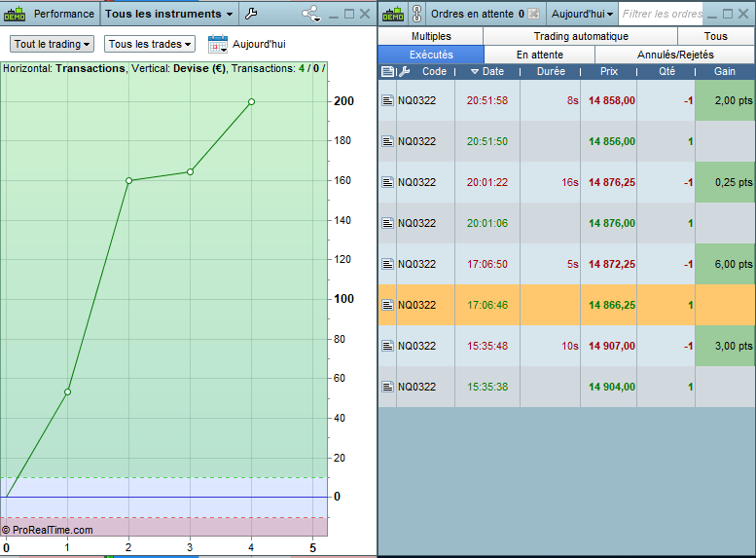756x558 pixels.
Task: Click ProRealTime.com copyright link
Action: point(48,530)
